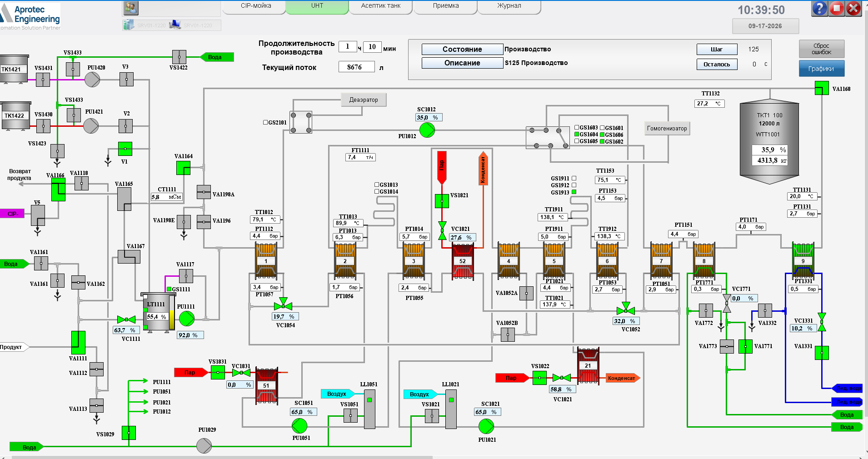Toggle the GS1013 indicator checkbox
868x459 pixels.
377,185
